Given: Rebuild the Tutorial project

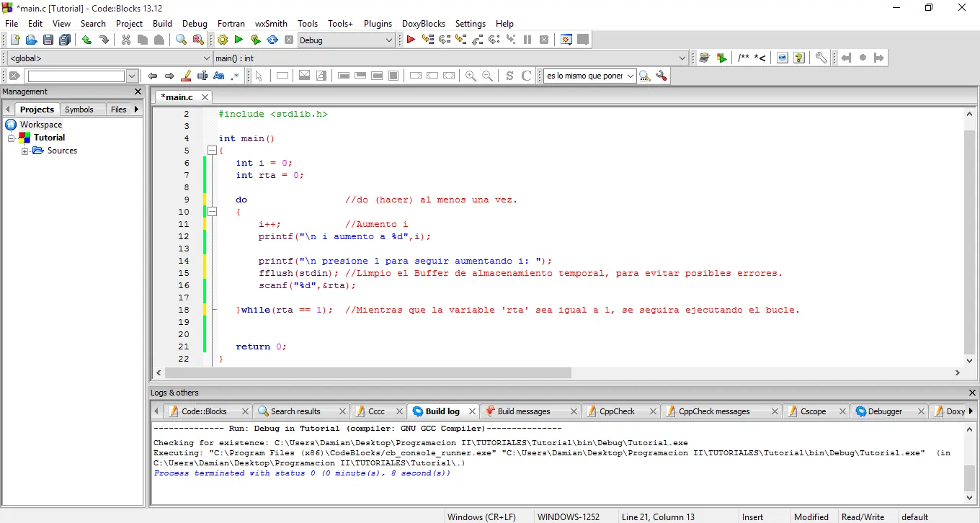Looking at the screenshot, I should [272, 40].
